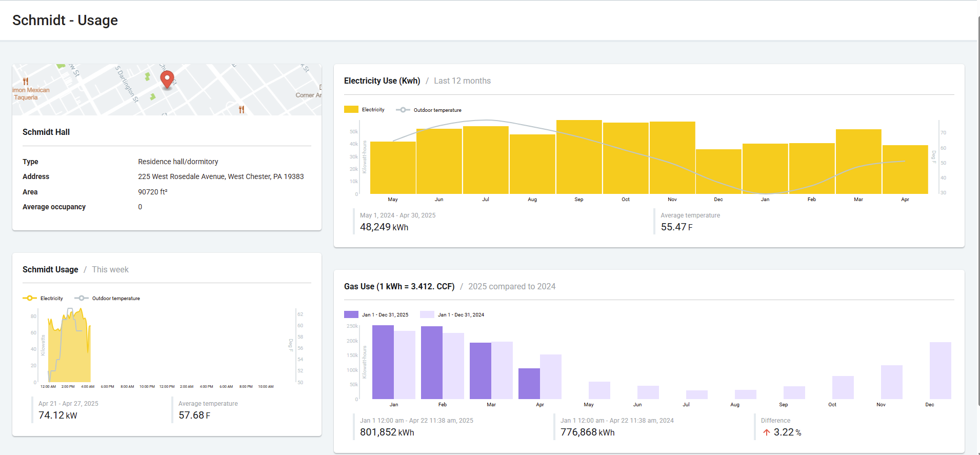Select the September bar in Electricity Use chart
Viewport: 980px width, 455px height.
tap(579, 157)
